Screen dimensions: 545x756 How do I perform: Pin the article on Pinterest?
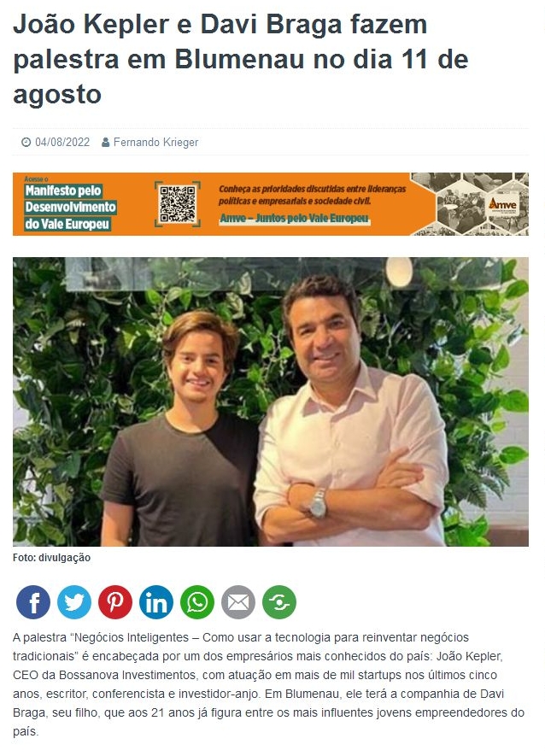click(115, 602)
